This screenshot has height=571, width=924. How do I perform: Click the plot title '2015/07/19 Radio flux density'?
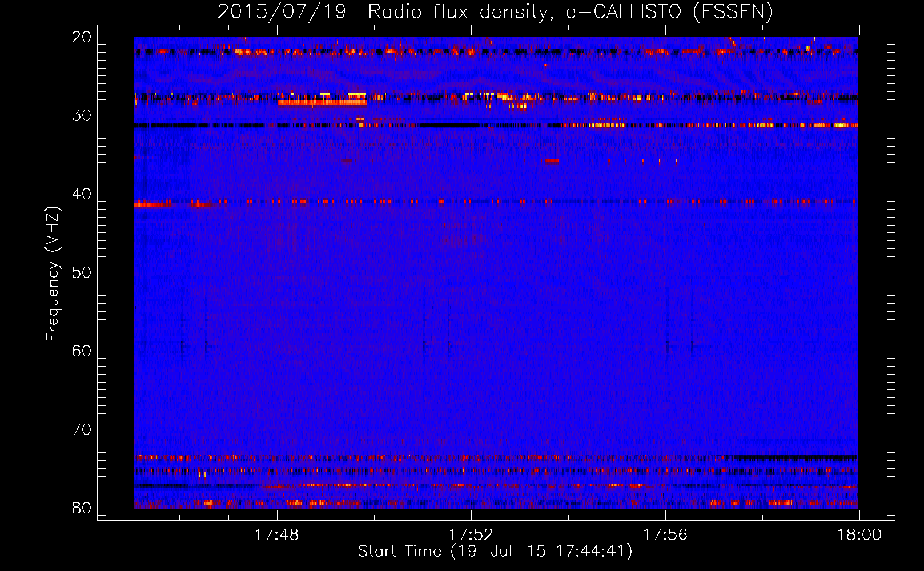click(382, 12)
